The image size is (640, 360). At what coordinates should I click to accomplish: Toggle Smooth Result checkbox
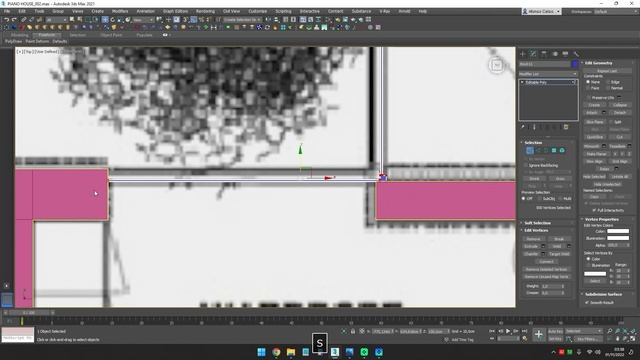587,302
